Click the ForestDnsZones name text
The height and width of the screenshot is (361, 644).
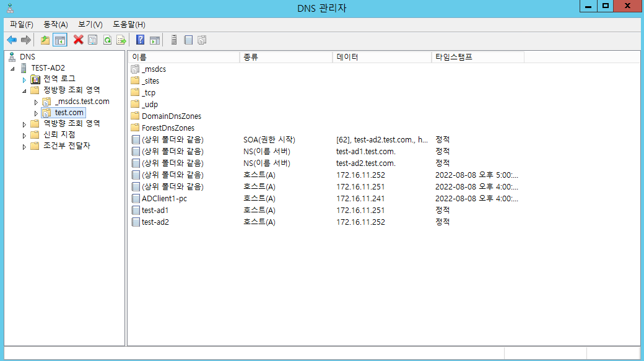point(168,128)
